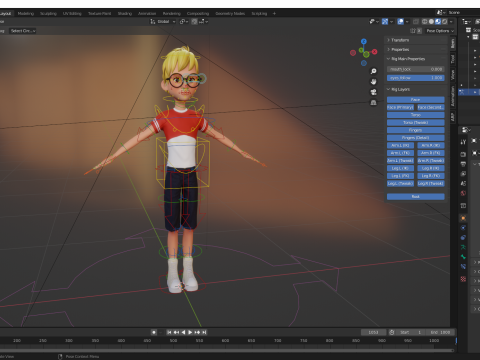This screenshot has width=480, height=360.
Task: Jump to timeline start frame
Action: 169,332
